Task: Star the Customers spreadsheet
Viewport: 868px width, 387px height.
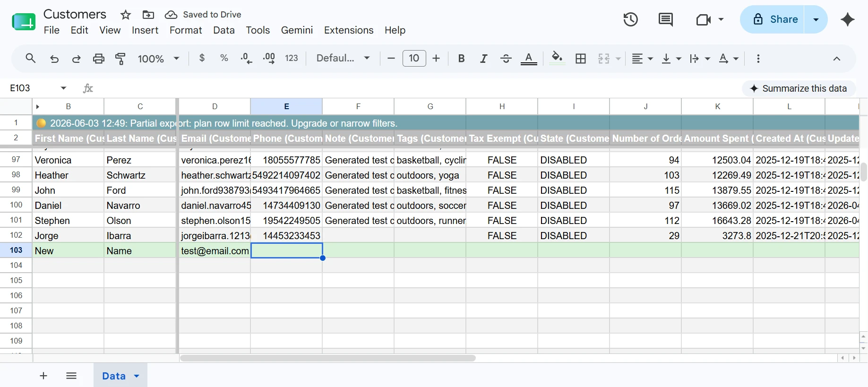Action: 125,15
